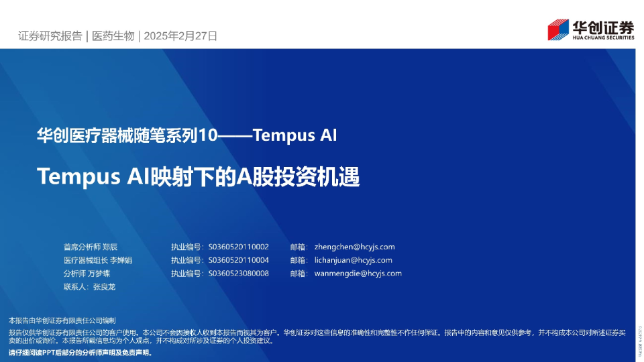Select the title Tempus AI映射下的A股投资机遇

click(x=199, y=176)
